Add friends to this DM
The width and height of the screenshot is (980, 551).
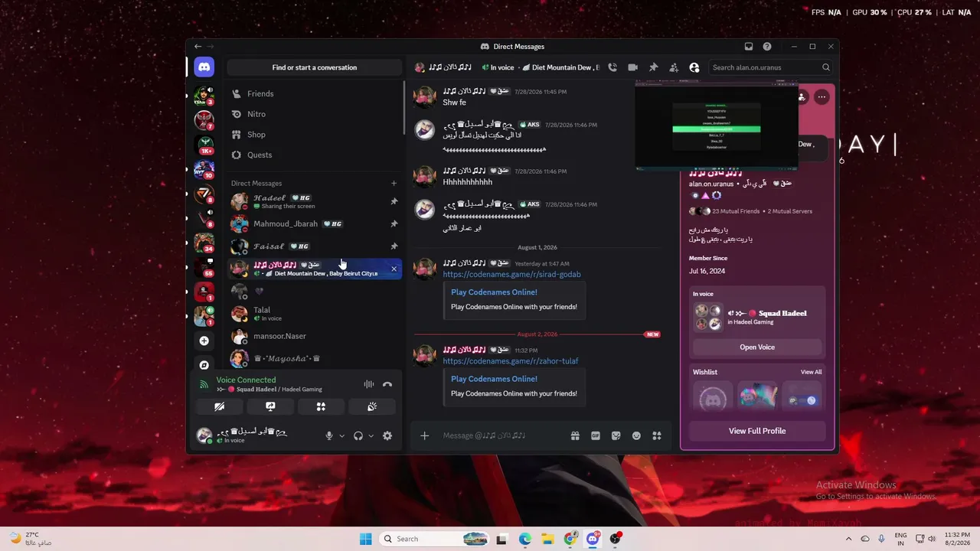674,67
